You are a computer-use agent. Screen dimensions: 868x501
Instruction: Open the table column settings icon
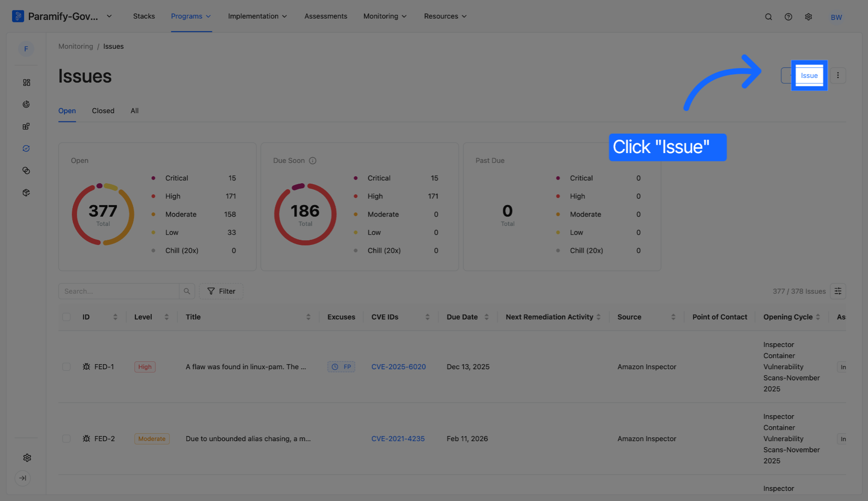pos(838,291)
